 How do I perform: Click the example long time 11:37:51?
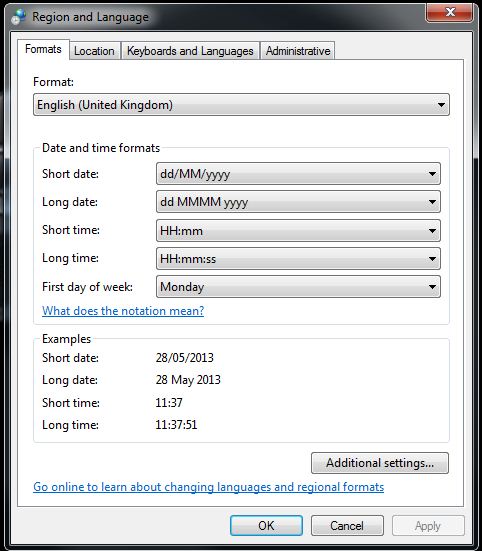[176, 425]
